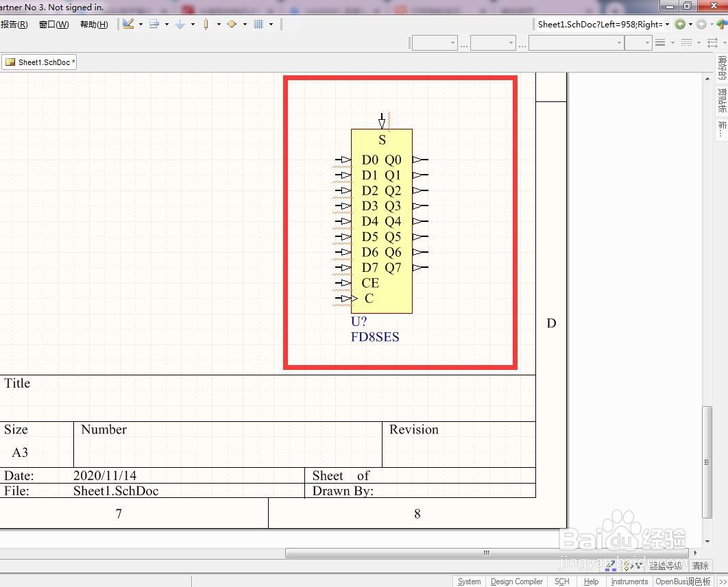Open the second empty formatting combo box
728x587 pixels.
pos(493,43)
